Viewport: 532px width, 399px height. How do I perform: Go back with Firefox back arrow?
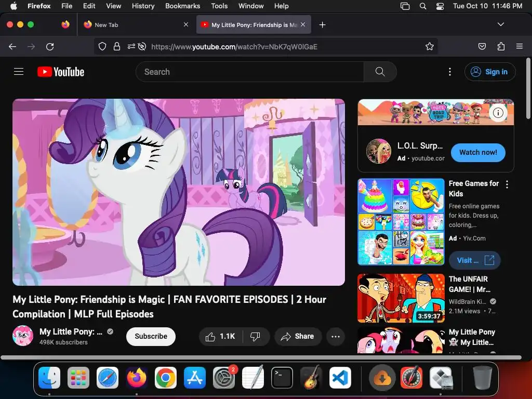[x=12, y=46]
